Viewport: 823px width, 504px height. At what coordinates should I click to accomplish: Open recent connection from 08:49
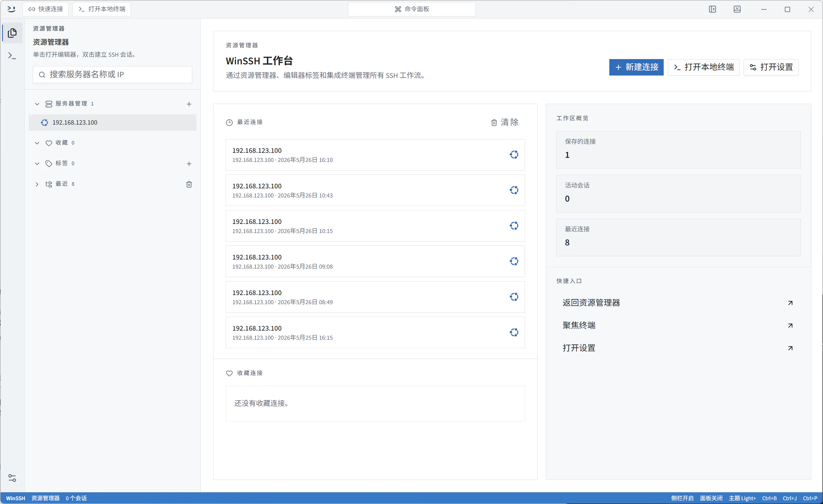(375, 297)
